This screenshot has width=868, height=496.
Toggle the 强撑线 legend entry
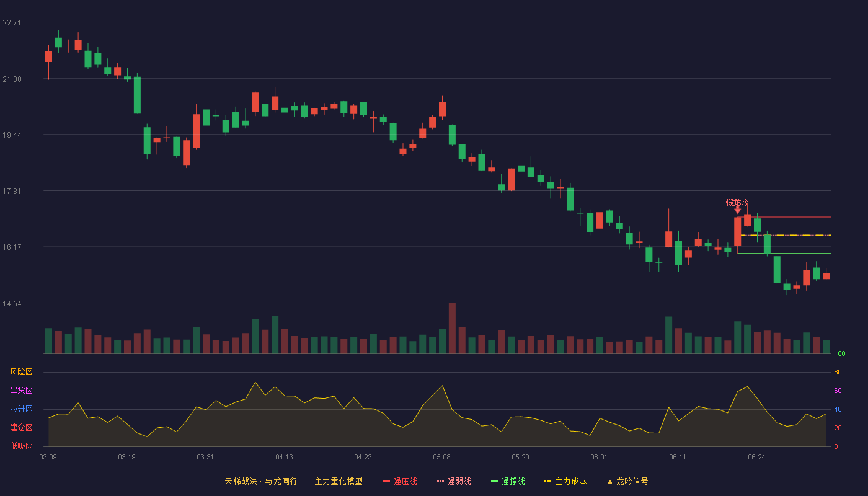tap(508, 481)
